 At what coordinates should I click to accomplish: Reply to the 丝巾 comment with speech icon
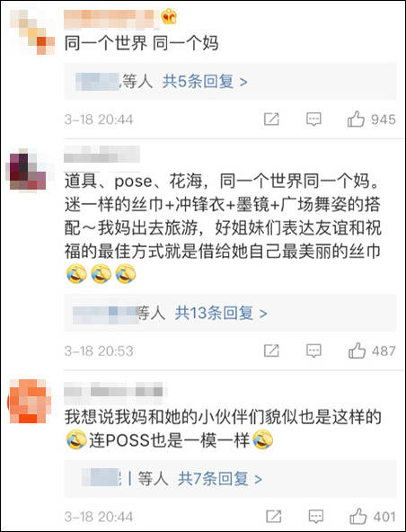tap(313, 350)
